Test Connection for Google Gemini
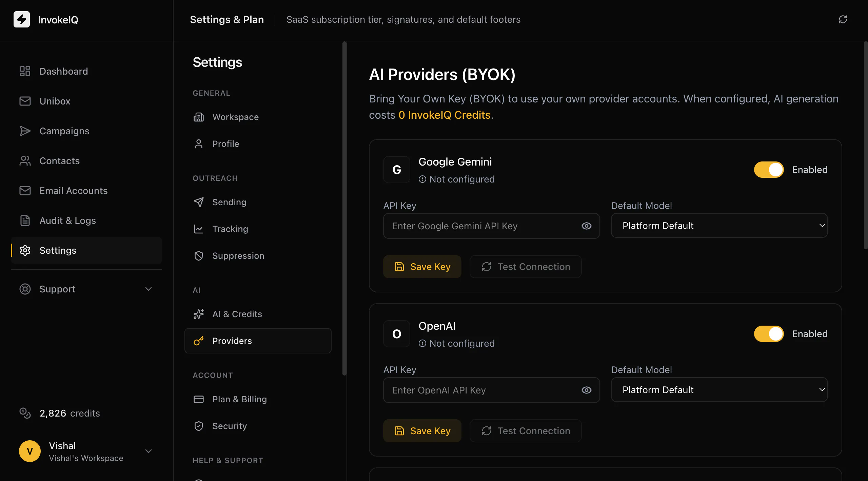 tap(526, 267)
